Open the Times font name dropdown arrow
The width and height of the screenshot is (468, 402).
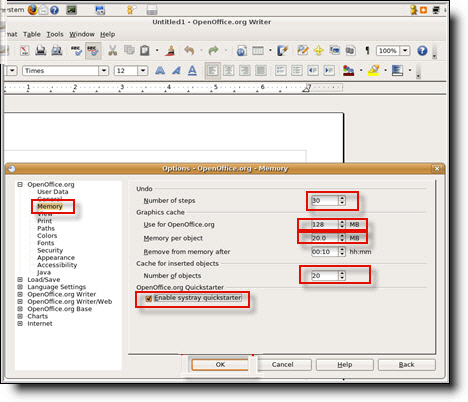[x=104, y=71]
